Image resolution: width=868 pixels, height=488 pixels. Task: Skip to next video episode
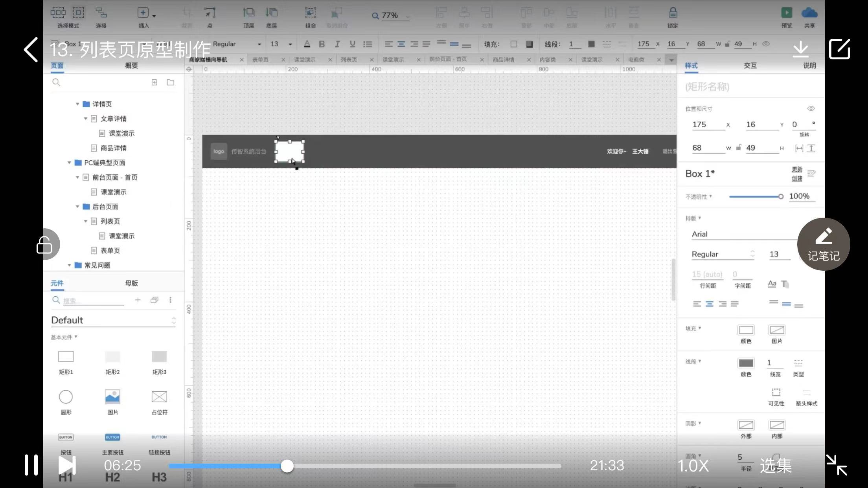pyautogui.click(x=67, y=465)
